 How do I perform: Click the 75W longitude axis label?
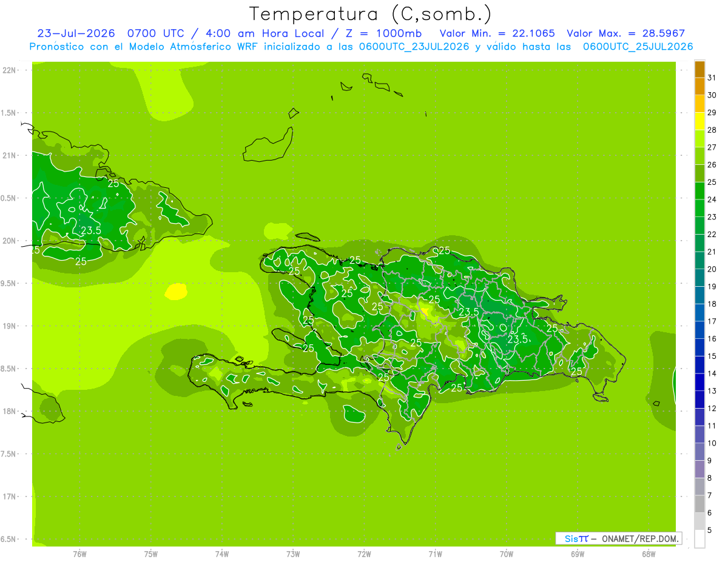[151, 554]
